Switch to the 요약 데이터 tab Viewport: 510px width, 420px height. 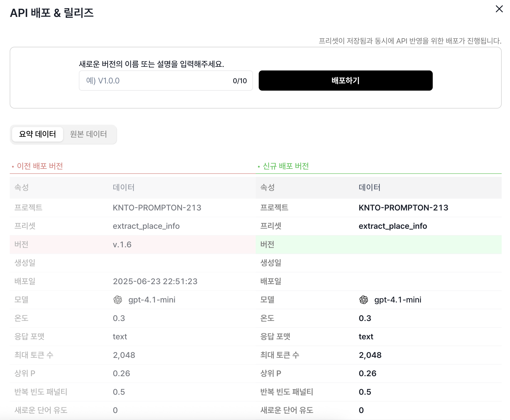point(38,134)
